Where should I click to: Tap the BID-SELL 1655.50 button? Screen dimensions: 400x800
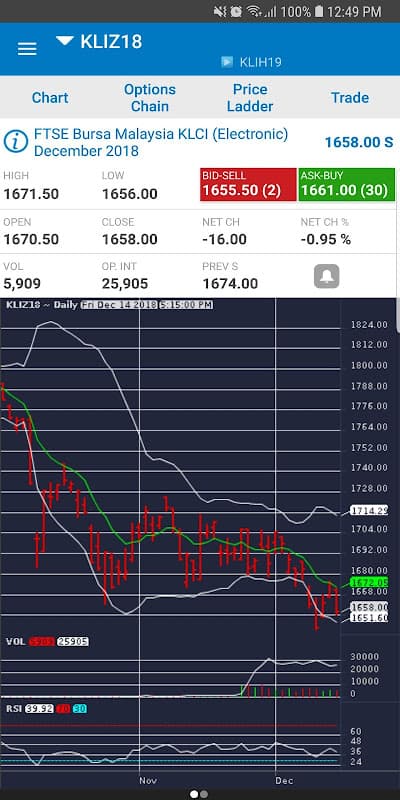[248, 184]
